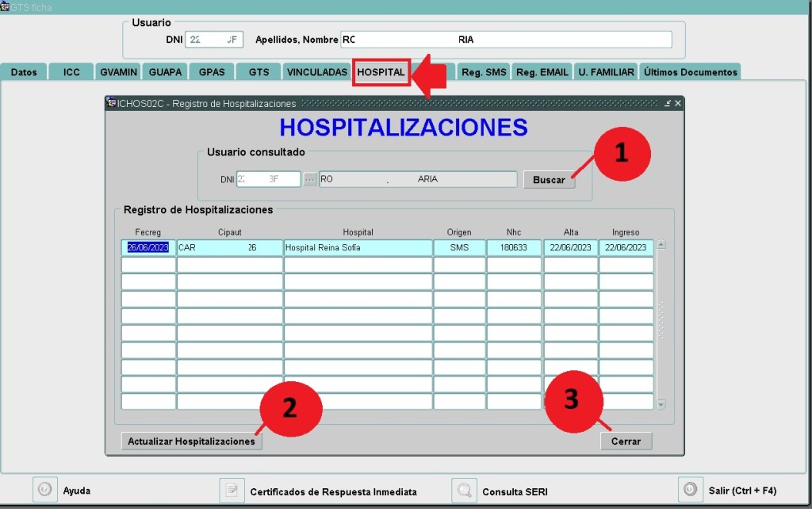
Task: Open Certificados de Respuesta Inmediata icon
Action: (232, 491)
